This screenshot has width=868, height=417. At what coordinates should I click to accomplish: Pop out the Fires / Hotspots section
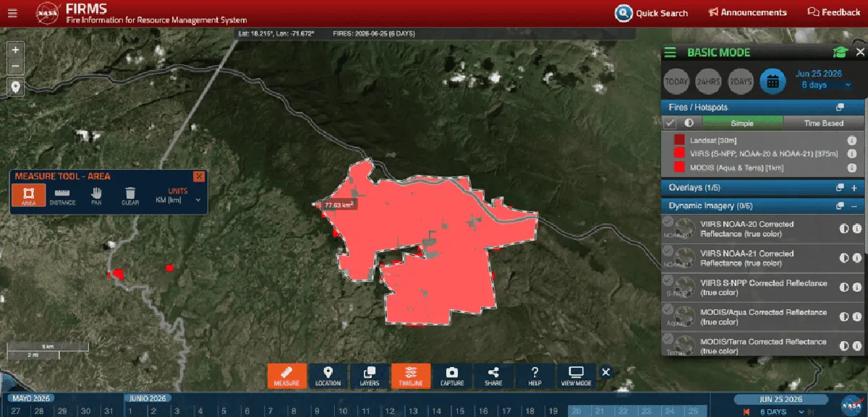coord(839,107)
